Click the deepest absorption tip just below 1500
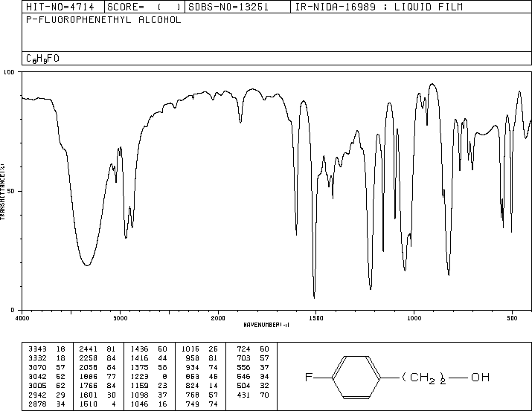 [314, 297]
